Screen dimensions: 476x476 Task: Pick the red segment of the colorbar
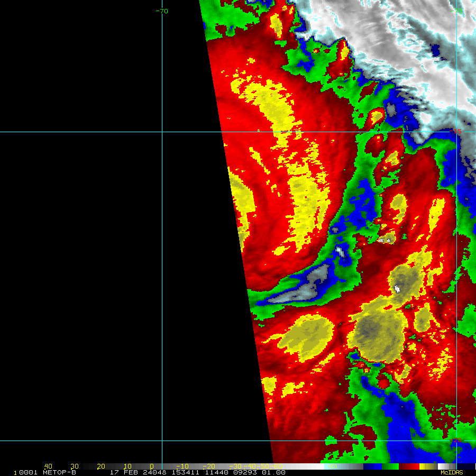pos(409,466)
